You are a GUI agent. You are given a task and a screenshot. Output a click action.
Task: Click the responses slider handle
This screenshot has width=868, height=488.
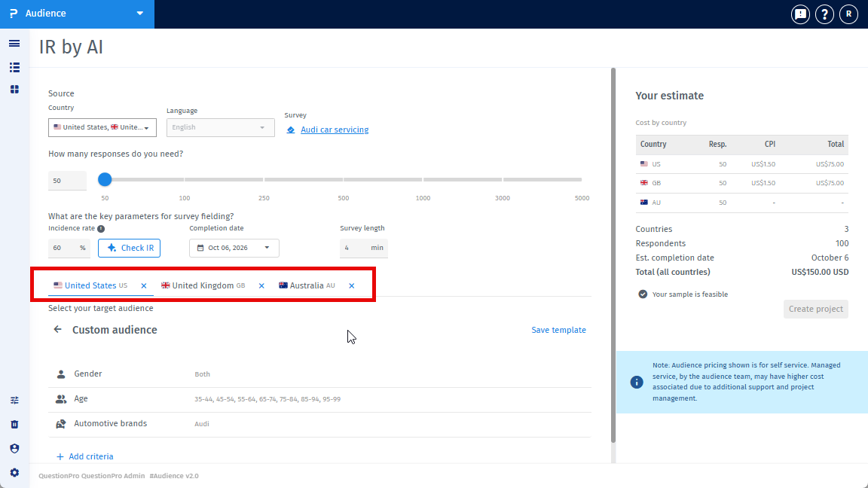[105, 179]
